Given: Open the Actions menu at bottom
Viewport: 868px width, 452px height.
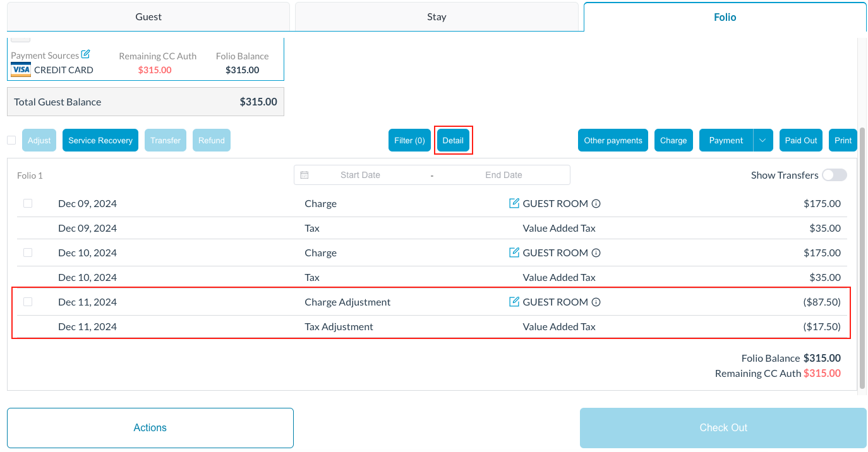Looking at the screenshot, I should point(150,427).
